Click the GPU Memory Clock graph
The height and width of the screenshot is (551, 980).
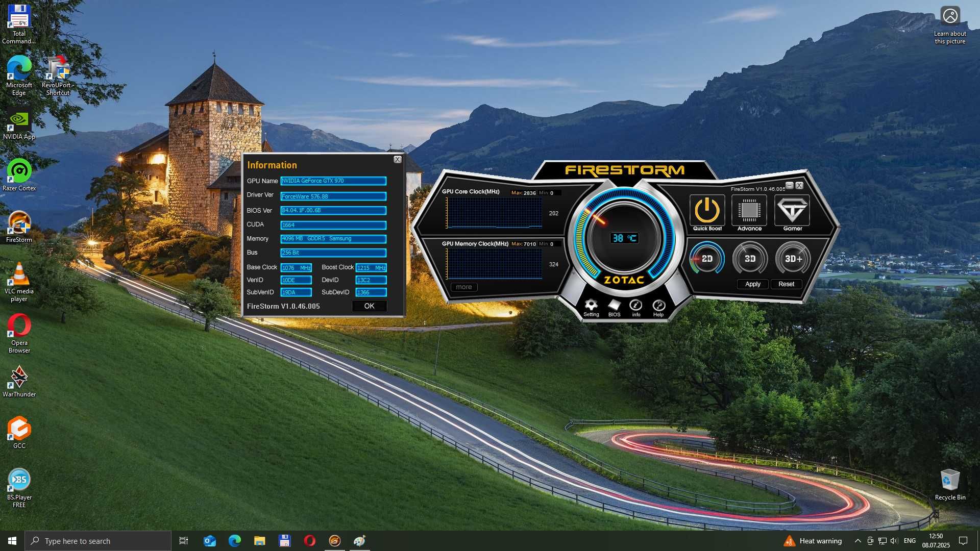[494, 263]
